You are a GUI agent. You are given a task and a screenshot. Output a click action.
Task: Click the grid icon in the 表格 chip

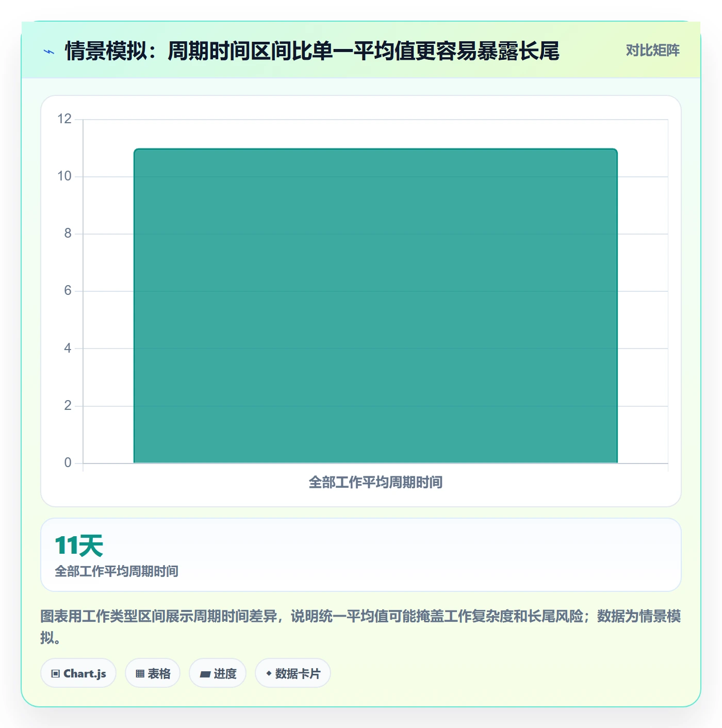click(x=140, y=673)
